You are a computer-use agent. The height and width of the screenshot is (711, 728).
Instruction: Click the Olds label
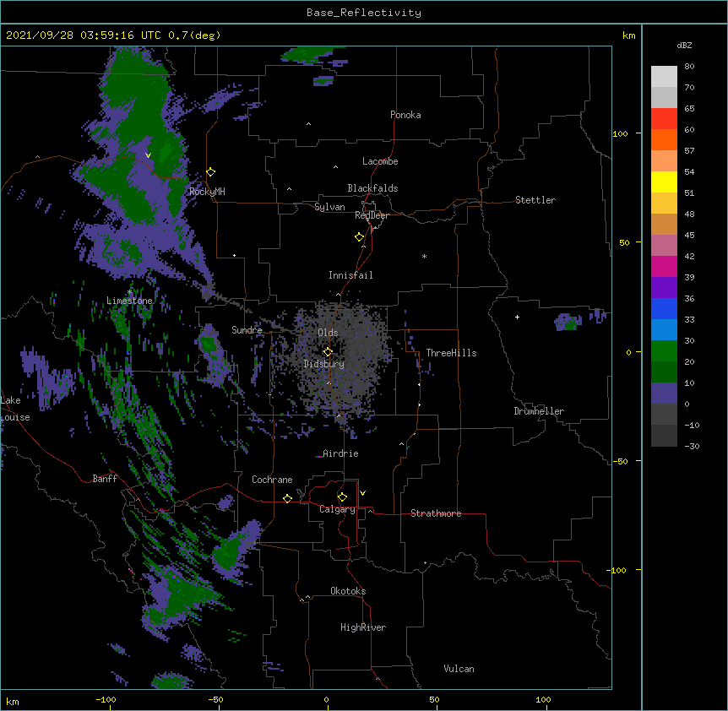[328, 333]
